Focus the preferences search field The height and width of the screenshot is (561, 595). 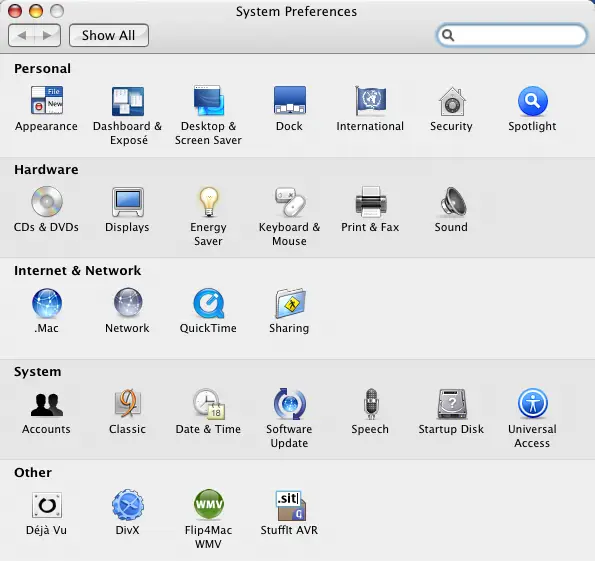click(x=512, y=35)
